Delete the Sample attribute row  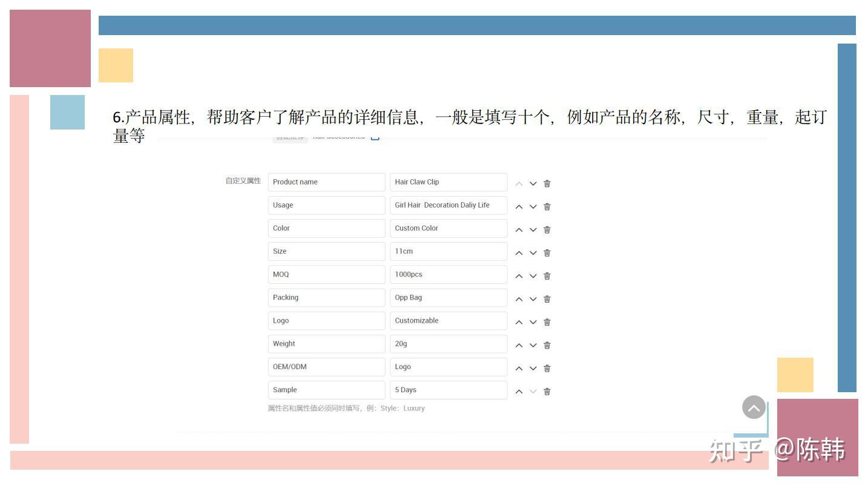[547, 392]
